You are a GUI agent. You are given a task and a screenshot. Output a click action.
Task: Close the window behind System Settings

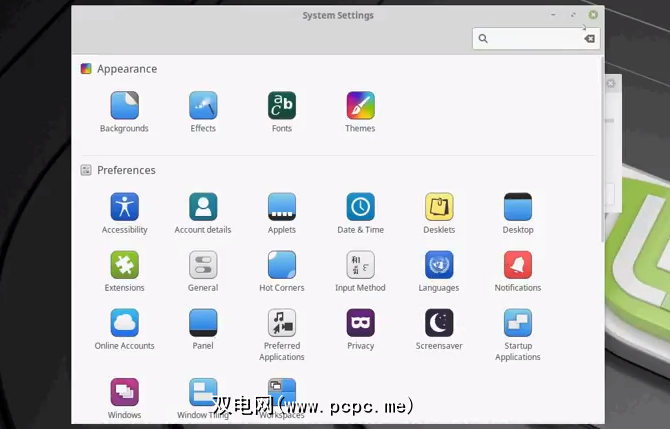611,83
